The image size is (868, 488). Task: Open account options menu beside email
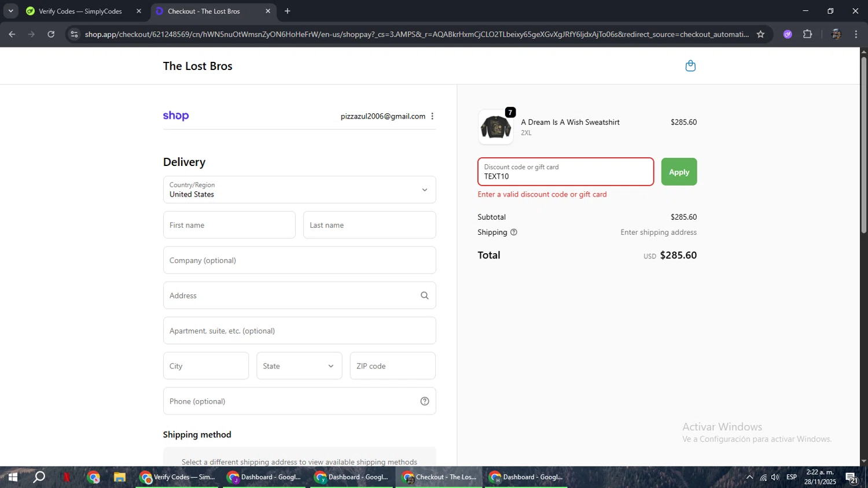432,116
